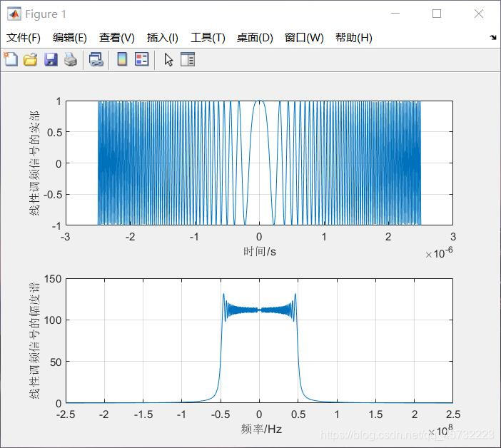Maximize the Figure 1 window
The height and width of the screenshot is (448, 501).
click(x=437, y=14)
